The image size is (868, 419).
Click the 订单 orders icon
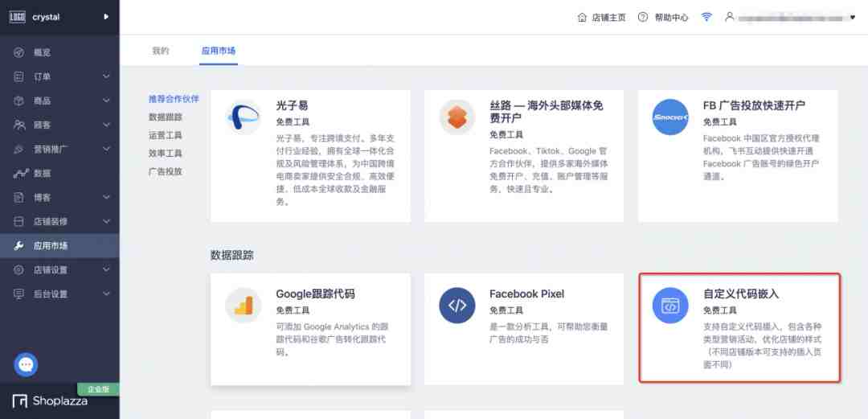(x=19, y=76)
